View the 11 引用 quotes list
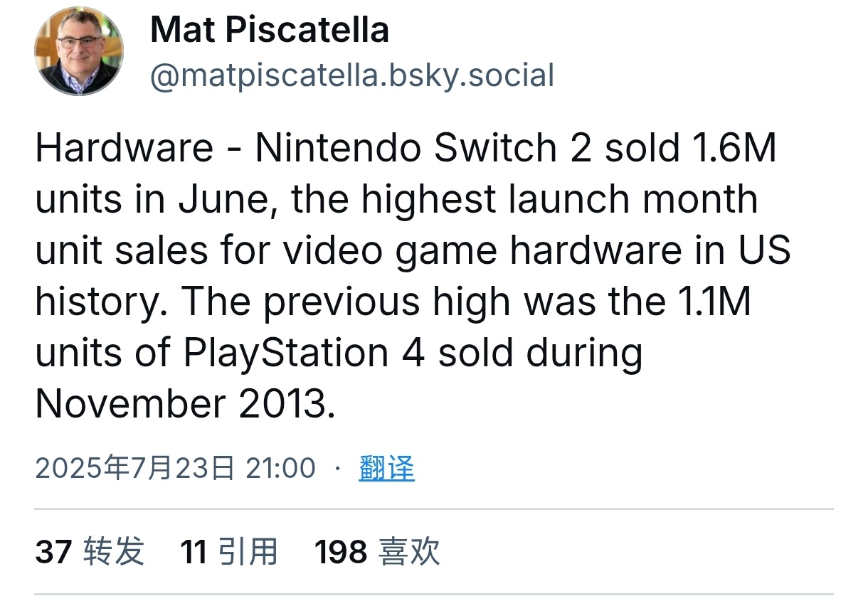 (x=229, y=551)
